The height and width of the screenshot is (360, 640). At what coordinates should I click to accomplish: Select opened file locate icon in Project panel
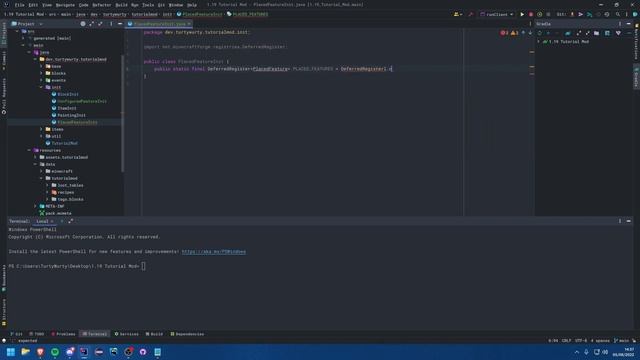[83, 24]
